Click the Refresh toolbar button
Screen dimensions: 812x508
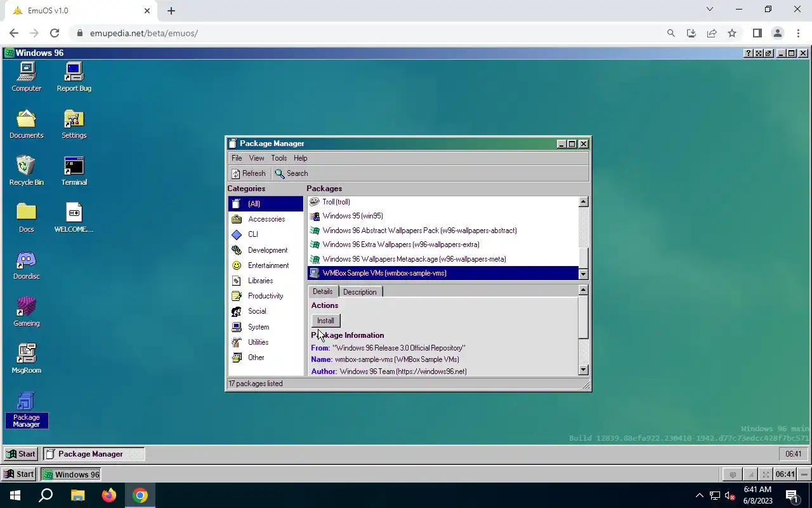(x=249, y=173)
